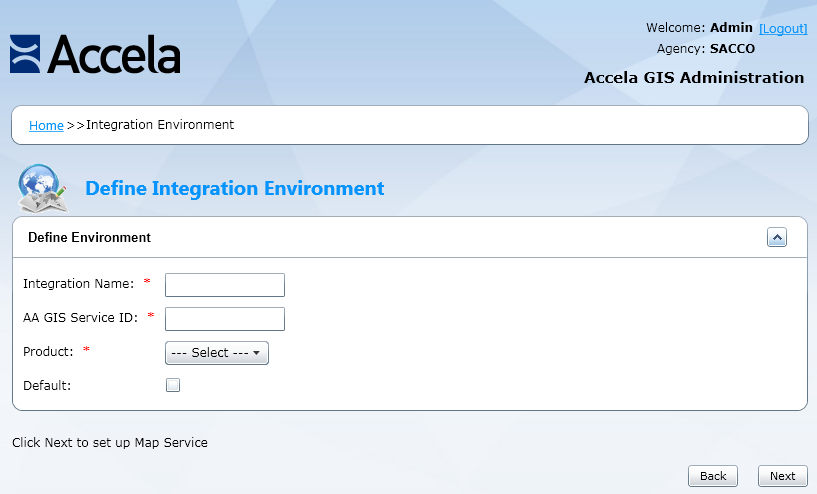Click the AA GIS Service ID label

click(80, 318)
